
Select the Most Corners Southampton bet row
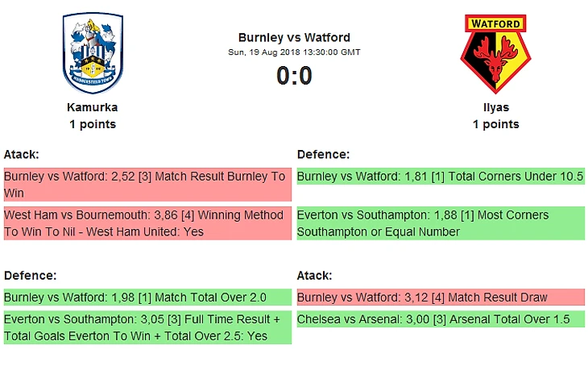point(441,223)
